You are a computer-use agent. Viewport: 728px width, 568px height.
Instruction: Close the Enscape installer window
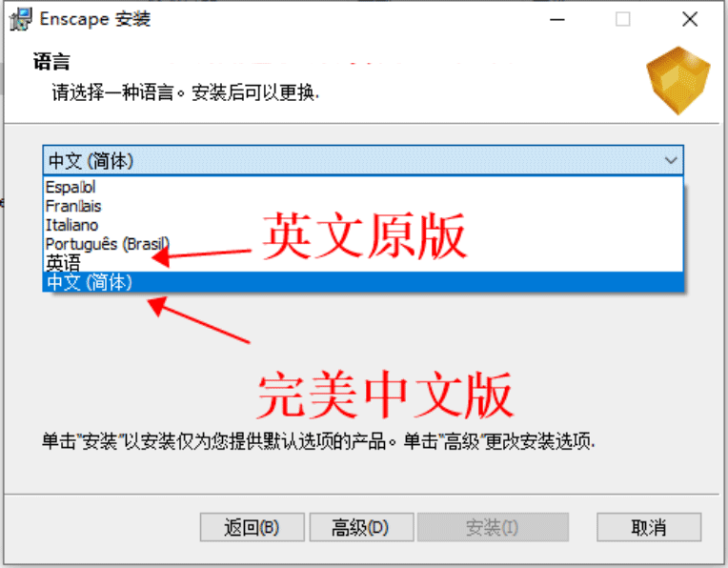[690, 19]
